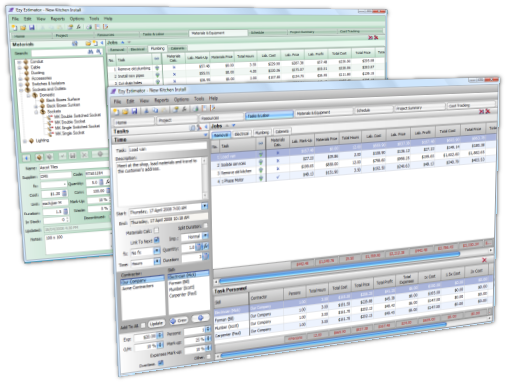Click the folder icon in Materials panel header
Image resolution: width=505 pixels, height=382 pixels.
[x=88, y=43]
